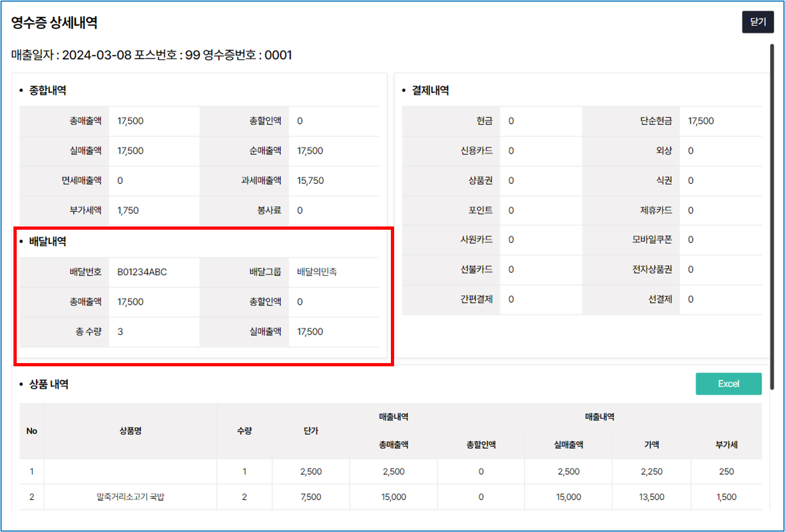The height and width of the screenshot is (532, 785).
Task: Click the vertical scrollbar of receipt detail
Action: (772, 215)
